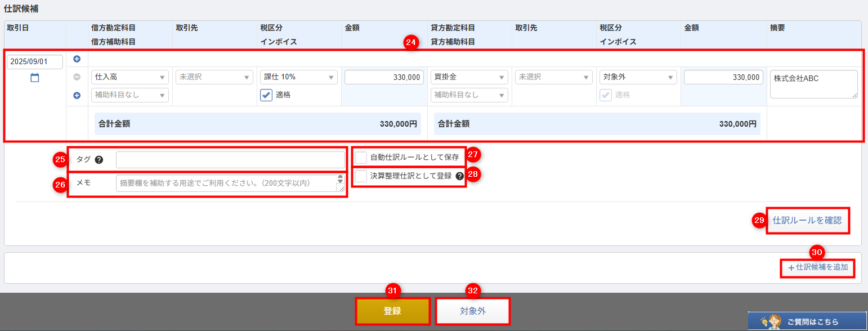Enable 自動仕訳ルールとして保存 checkbox

coord(361,157)
